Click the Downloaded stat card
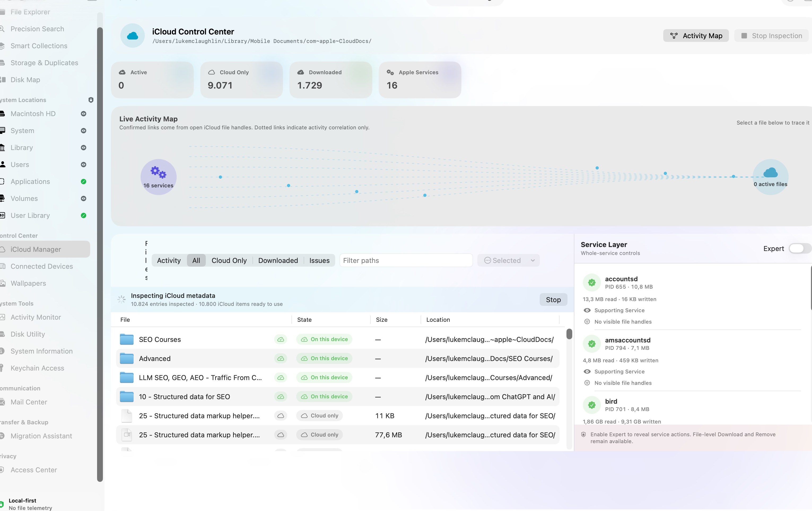812x511 pixels. click(x=331, y=80)
